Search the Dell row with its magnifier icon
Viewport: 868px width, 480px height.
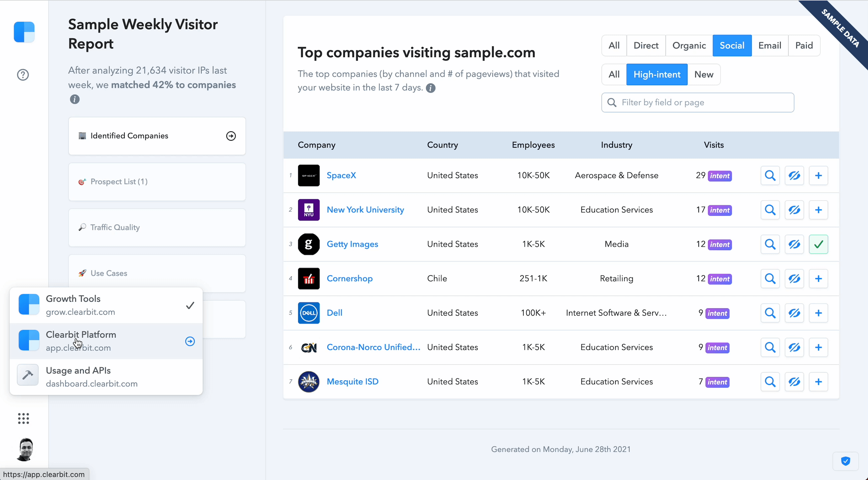(770, 313)
